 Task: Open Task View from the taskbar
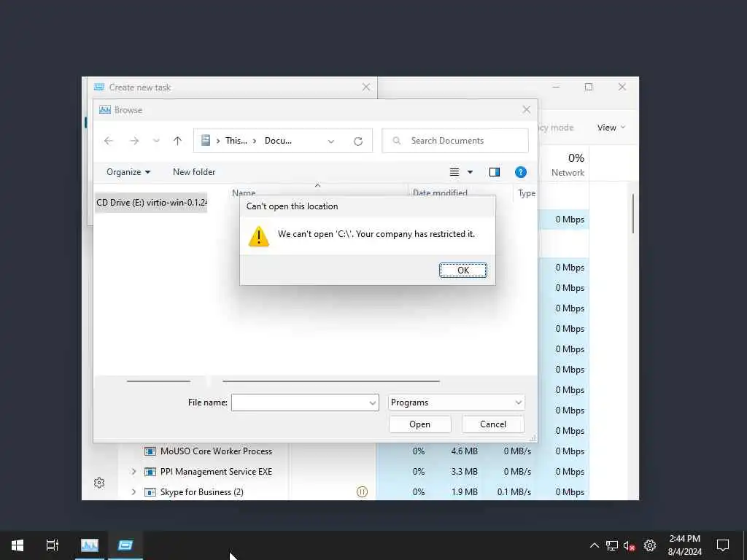pyautogui.click(x=53, y=545)
